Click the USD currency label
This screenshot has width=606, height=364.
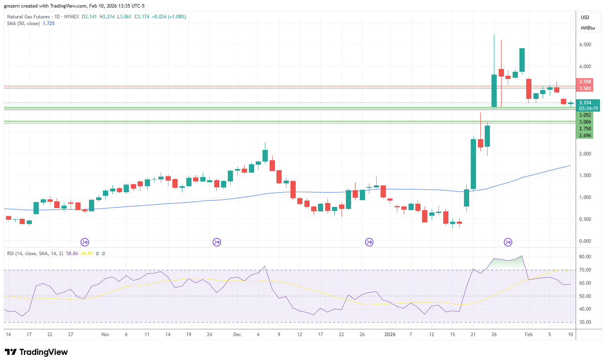tap(585, 18)
